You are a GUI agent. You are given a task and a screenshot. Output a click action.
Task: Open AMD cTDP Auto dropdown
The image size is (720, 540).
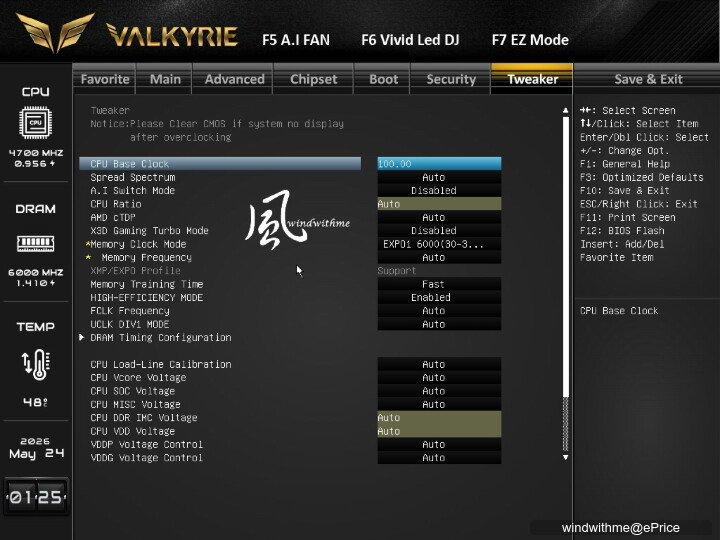pos(439,217)
